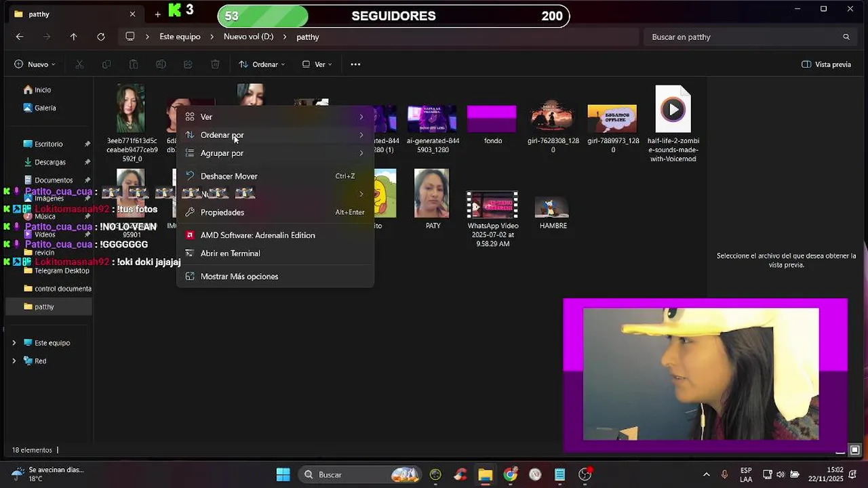
Task: Select the half-life-2-zombie-sounds audio file
Action: [x=673, y=123]
